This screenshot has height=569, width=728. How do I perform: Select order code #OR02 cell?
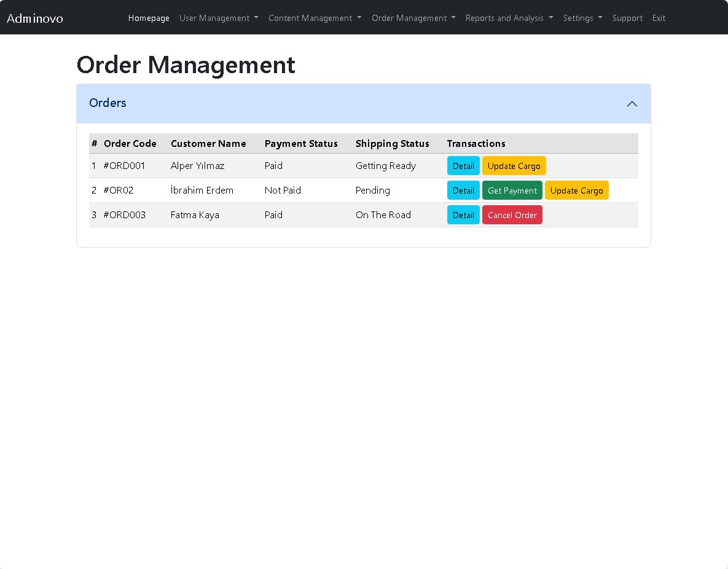coord(119,190)
